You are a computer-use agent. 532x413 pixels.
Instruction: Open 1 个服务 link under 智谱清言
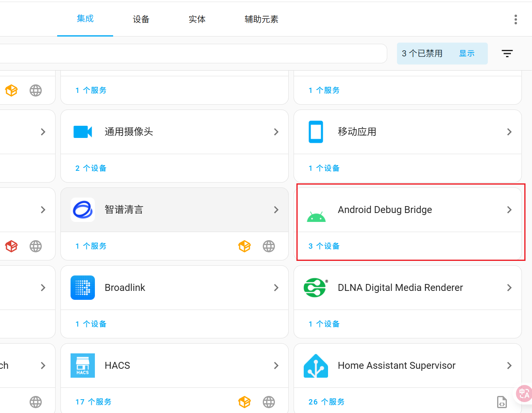click(x=91, y=246)
